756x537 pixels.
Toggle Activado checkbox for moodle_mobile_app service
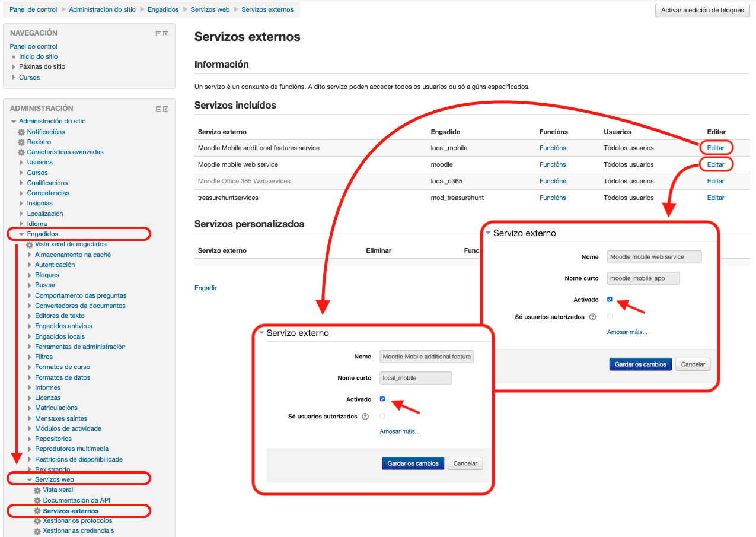tap(610, 300)
